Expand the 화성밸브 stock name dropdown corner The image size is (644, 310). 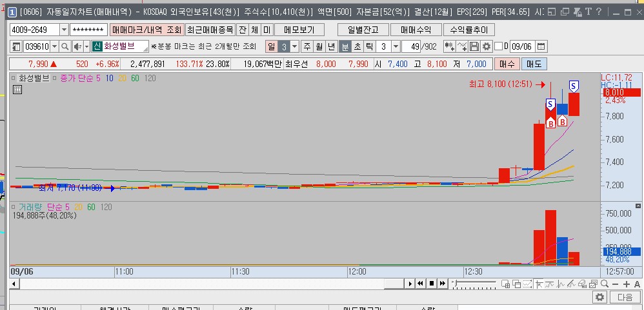(x=145, y=49)
